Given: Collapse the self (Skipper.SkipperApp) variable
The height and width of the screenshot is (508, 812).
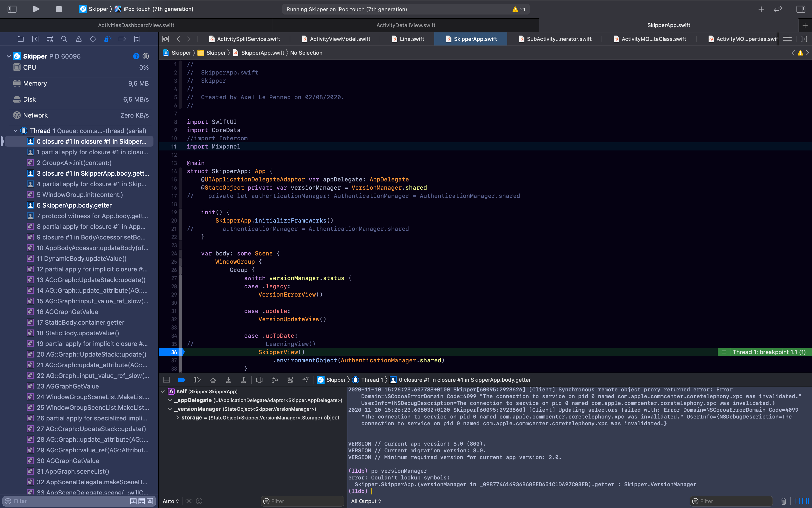Looking at the screenshot, I should coord(163,391).
